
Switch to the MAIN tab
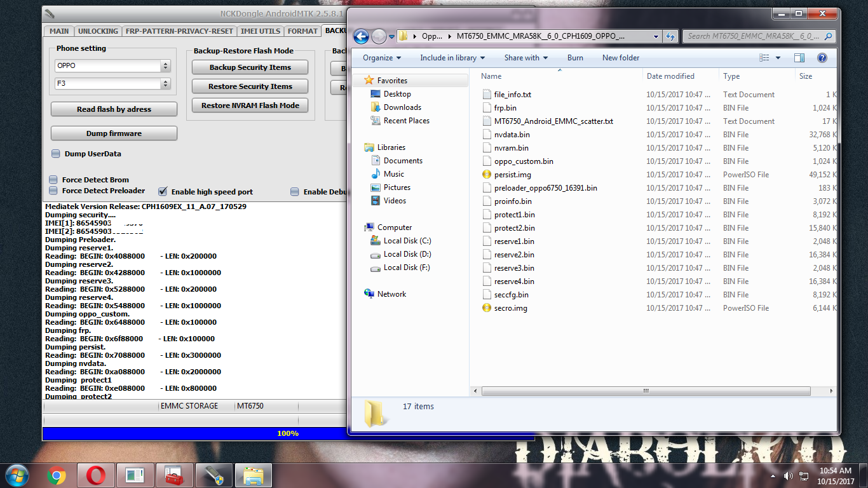[59, 30]
